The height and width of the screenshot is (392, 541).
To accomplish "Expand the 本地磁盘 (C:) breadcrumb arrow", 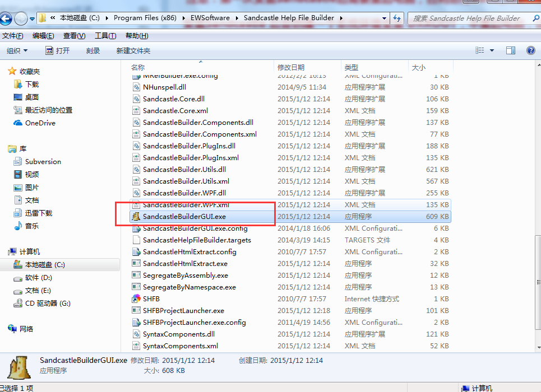I will tap(107, 18).
